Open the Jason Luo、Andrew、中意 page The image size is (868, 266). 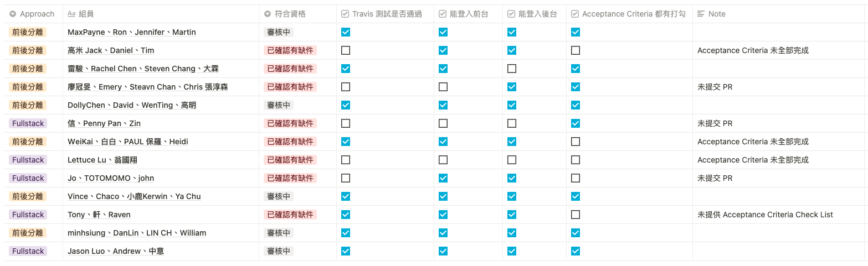point(116,251)
